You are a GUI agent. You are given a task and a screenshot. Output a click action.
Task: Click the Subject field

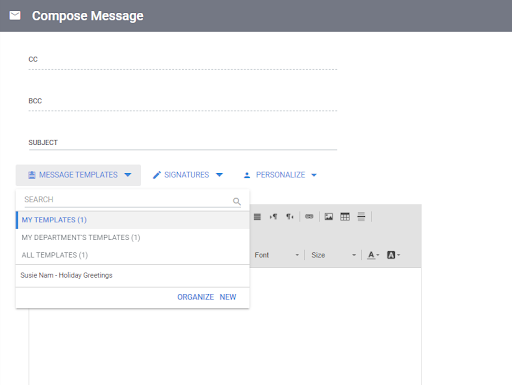tap(183, 143)
